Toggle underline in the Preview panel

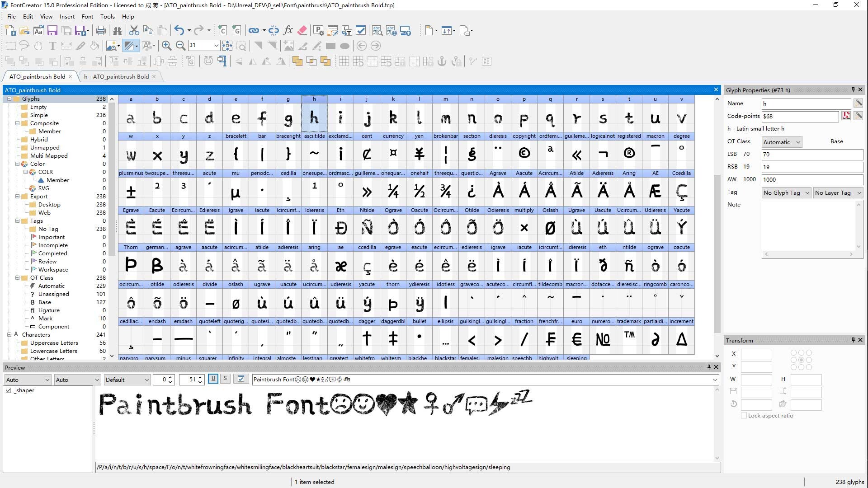click(213, 379)
